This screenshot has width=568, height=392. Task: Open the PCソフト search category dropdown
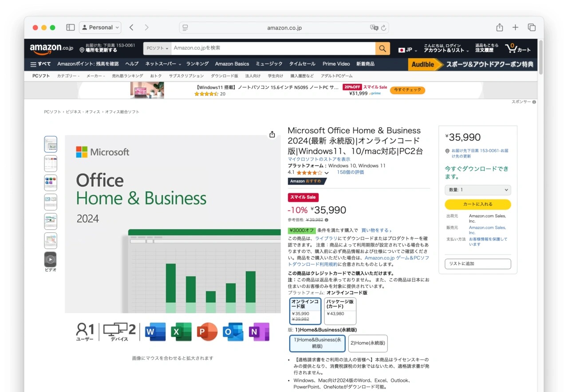157,48
